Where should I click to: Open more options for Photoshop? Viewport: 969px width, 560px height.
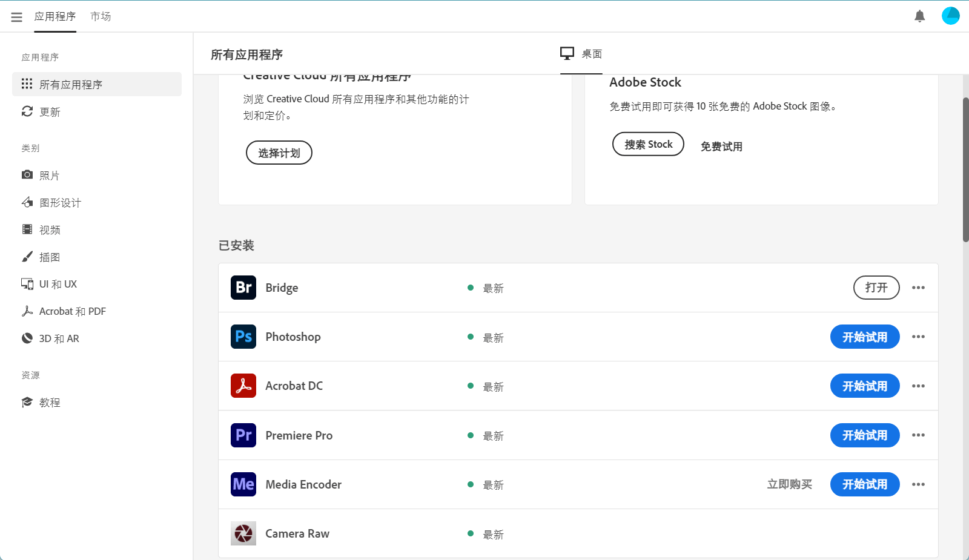click(x=918, y=337)
